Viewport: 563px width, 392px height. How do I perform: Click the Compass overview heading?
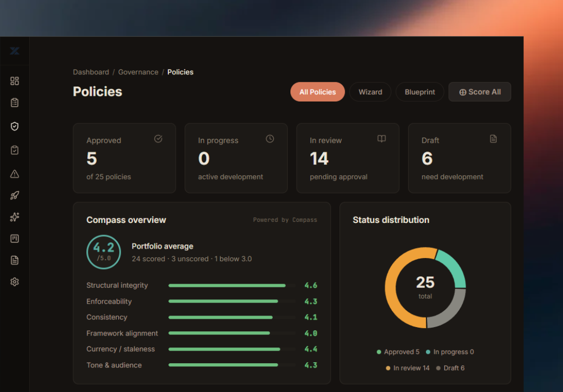click(126, 220)
